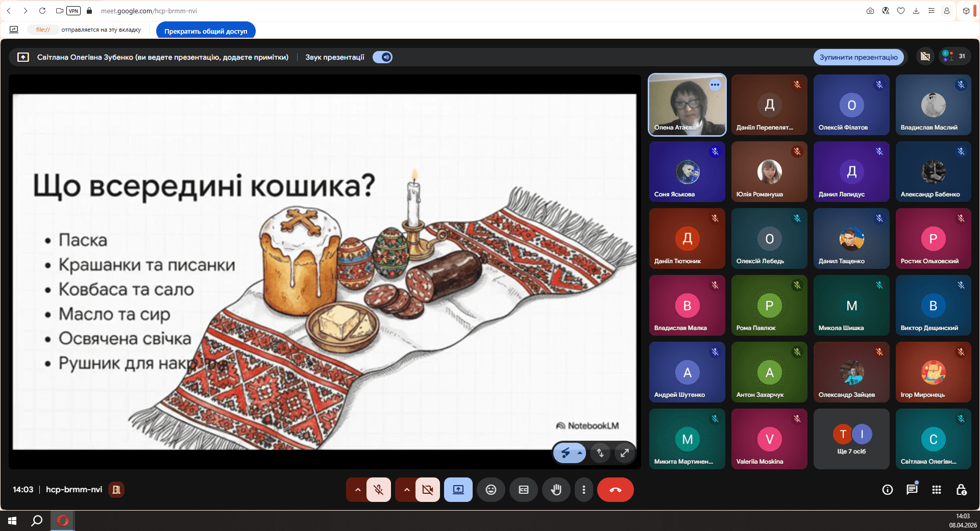This screenshot has width=980, height=531.
Task: Open the Ще 7 осіб participants tile
Action: click(851, 439)
